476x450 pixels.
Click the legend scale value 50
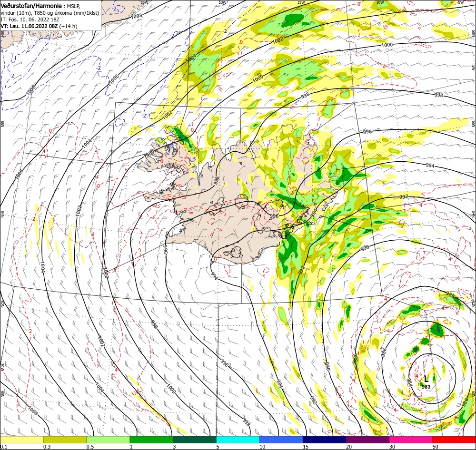(436, 447)
